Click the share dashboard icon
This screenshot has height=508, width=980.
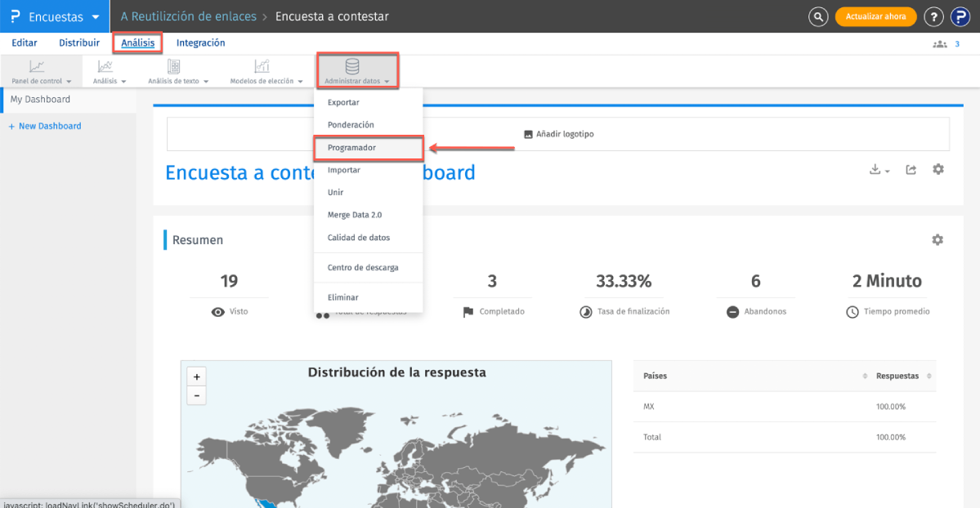click(911, 170)
